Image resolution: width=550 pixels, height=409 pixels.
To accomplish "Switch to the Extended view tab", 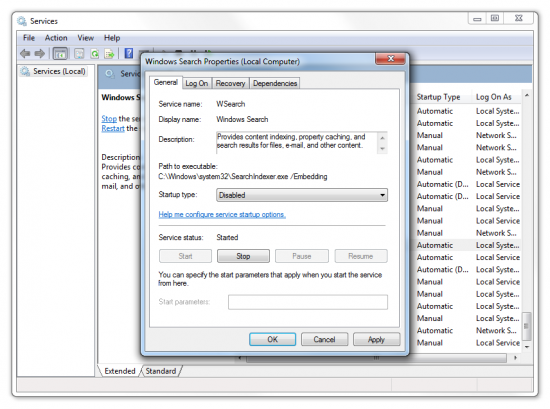I will 120,371.
